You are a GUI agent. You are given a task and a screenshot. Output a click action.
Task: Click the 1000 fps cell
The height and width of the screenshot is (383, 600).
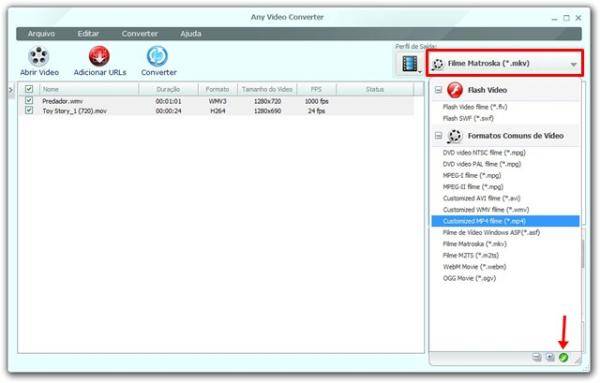(316, 101)
